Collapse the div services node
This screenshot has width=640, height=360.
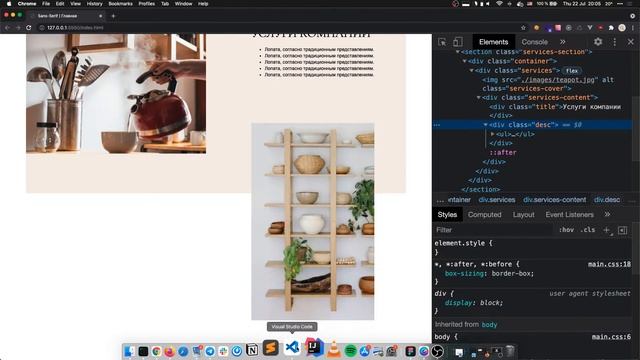(x=471, y=71)
